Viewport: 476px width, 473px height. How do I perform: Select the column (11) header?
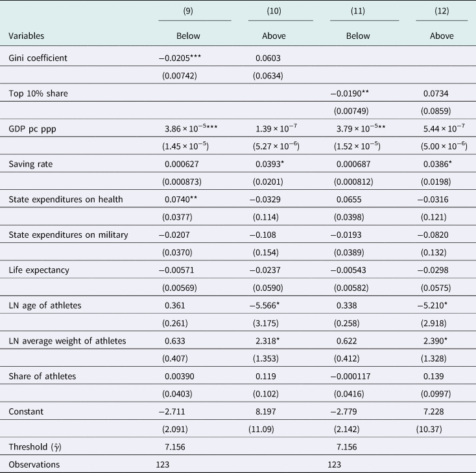click(358, 11)
